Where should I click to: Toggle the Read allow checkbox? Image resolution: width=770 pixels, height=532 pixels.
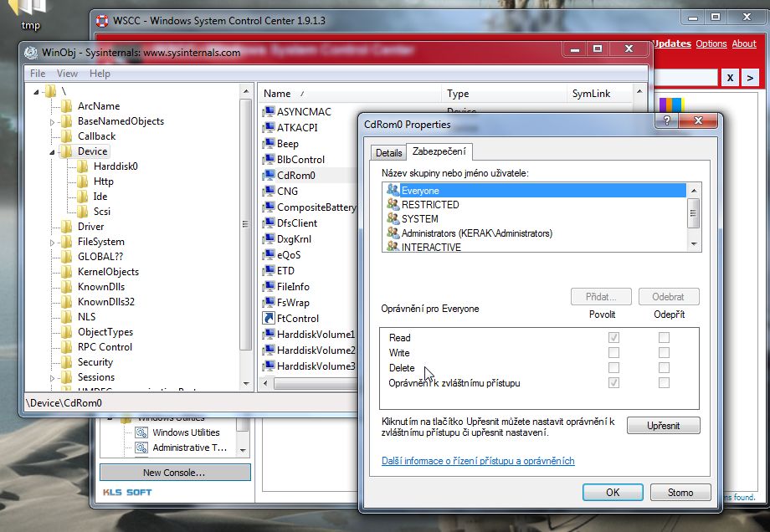[x=614, y=338]
